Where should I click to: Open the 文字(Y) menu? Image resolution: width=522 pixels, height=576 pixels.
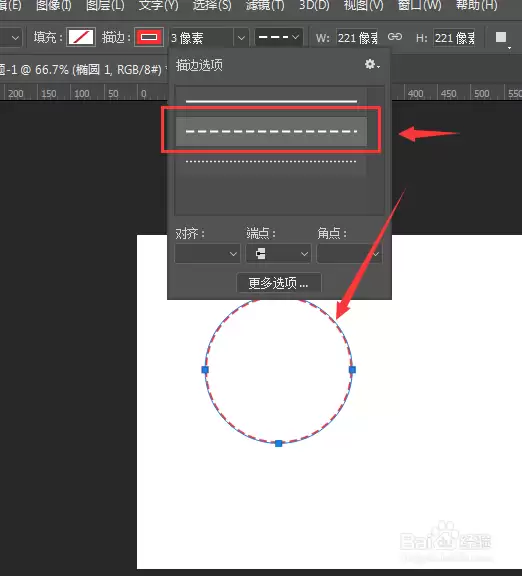click(x=158, y=5)
